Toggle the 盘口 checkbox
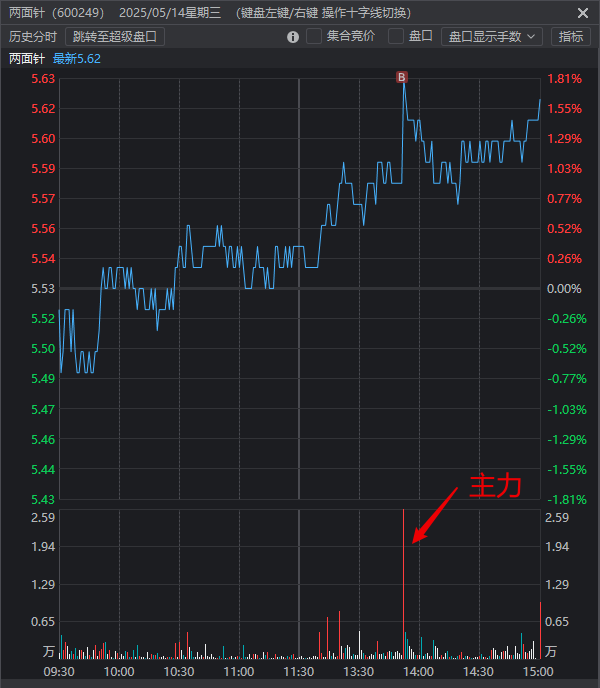This screenshot has width=600, height=688. coord(396,37)
